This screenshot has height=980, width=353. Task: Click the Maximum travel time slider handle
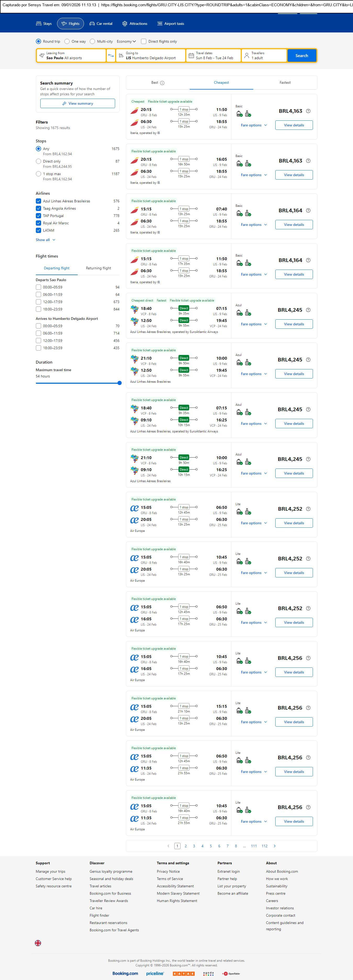[x=119, y=383]
